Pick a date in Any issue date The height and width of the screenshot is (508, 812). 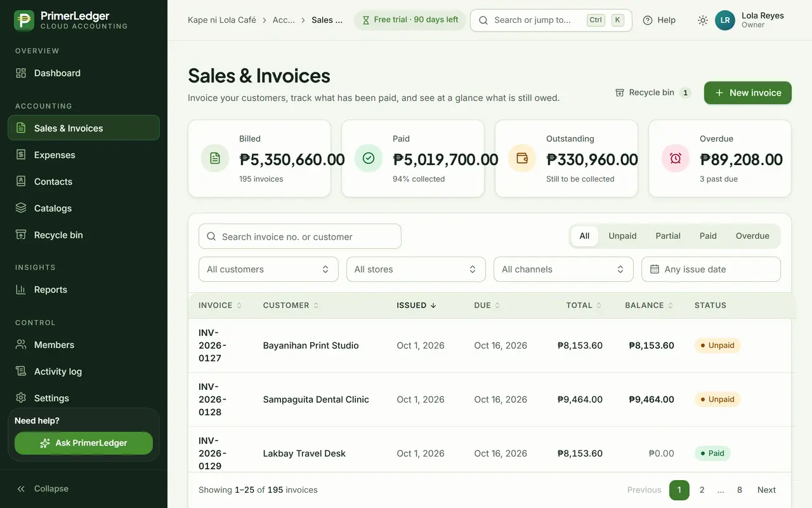pyautogui.click(x=711, y=269)
